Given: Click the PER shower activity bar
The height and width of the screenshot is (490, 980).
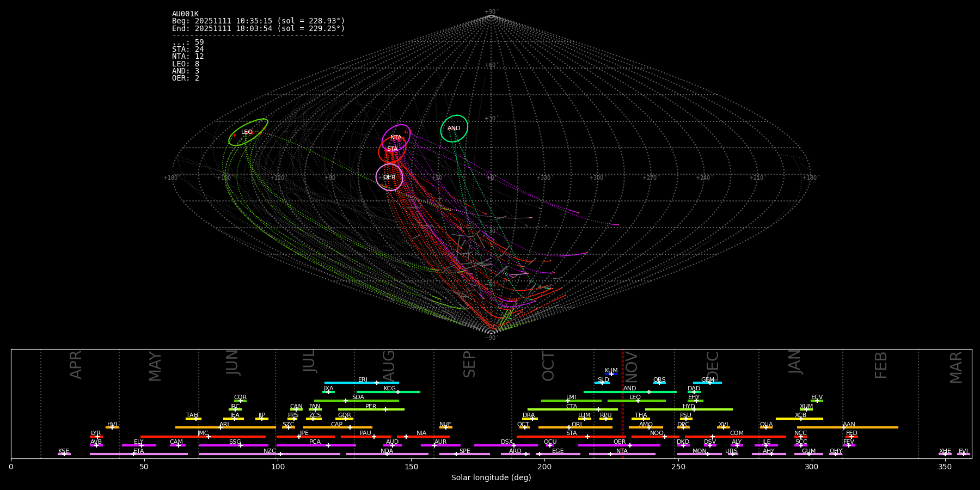Looking at the screenshot, I should [x=371, y=409].
